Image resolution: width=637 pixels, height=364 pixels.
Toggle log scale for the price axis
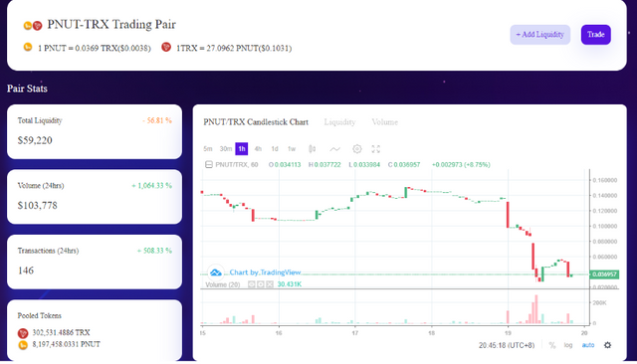(568, 345)
